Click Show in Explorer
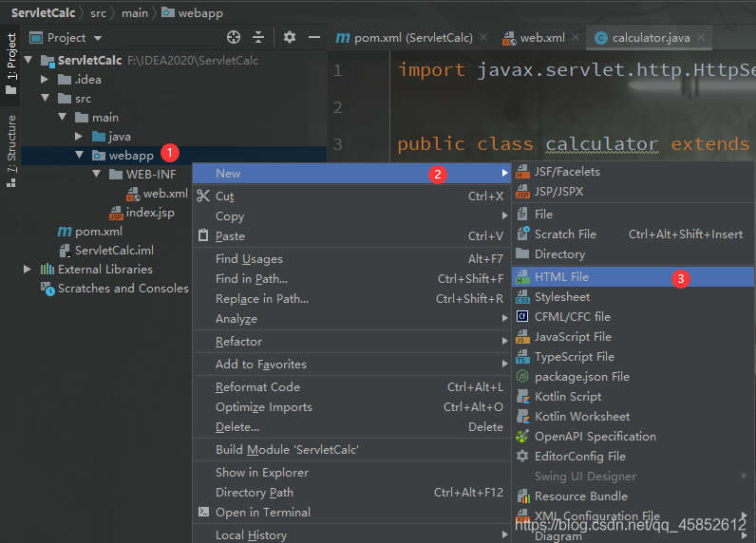The width and height of the screenshot is (756, 543). pos(351,472)
